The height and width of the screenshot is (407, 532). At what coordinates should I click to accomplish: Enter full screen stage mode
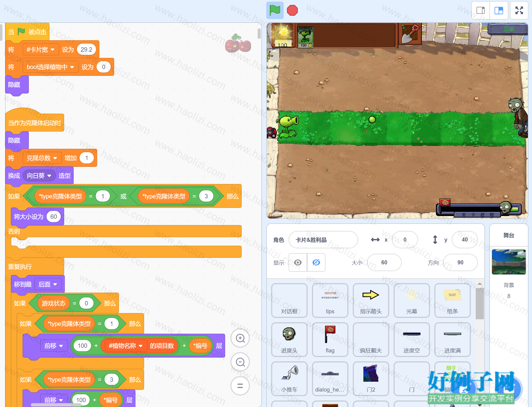click(519, 10)
